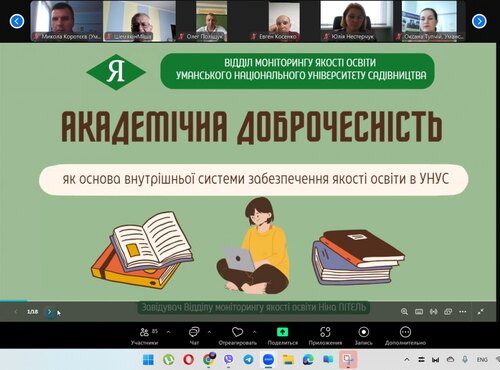The image size is (500, 370).
Task: Switch to the Zoom taskbar icon
Action: pos(268,360)
